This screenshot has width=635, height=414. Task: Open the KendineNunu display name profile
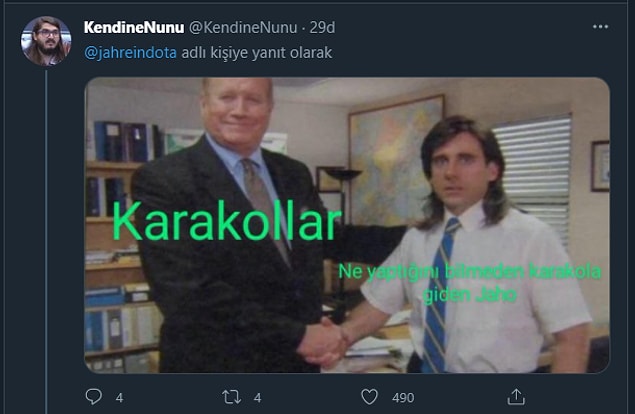click(134, 28)
